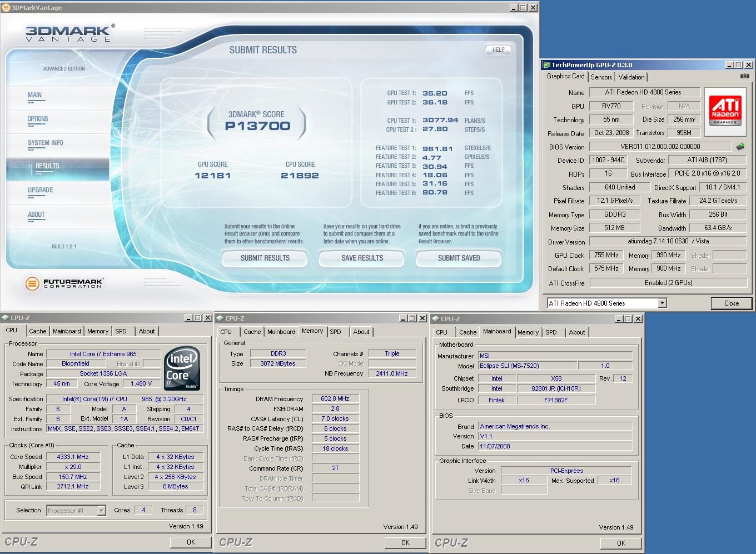Click the Channels Triple value
Screen dimensions: 756x554
coord(392,353)
